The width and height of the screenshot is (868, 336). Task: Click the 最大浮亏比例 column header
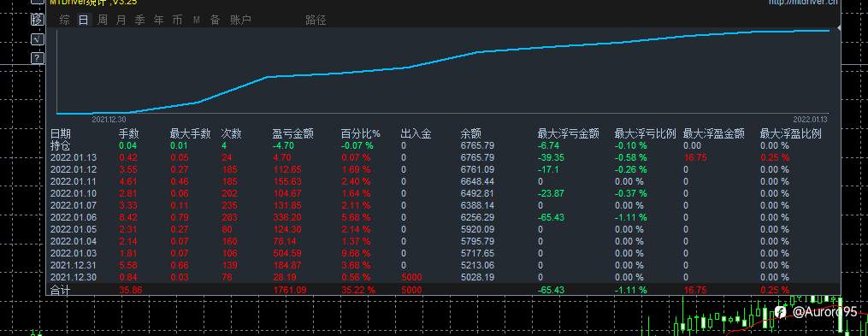pyautogui.click(x=646, y=134)
